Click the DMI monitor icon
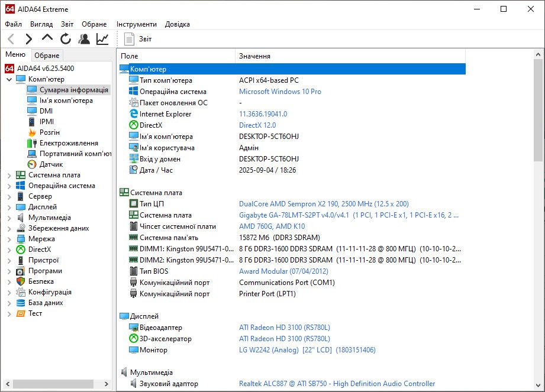The image size is (545, 392). pyautogui.click(x=32, y=111)
